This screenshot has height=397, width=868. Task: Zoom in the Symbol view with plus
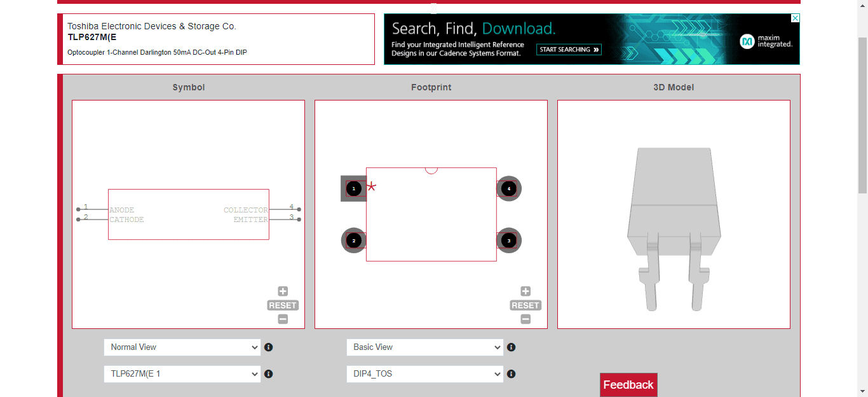(x=283, y=291)
